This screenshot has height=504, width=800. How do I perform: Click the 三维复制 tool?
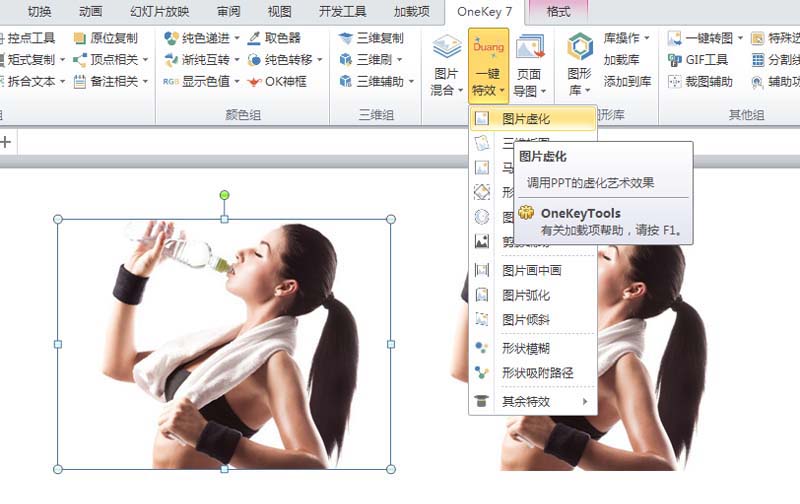(x=371, y=38)
